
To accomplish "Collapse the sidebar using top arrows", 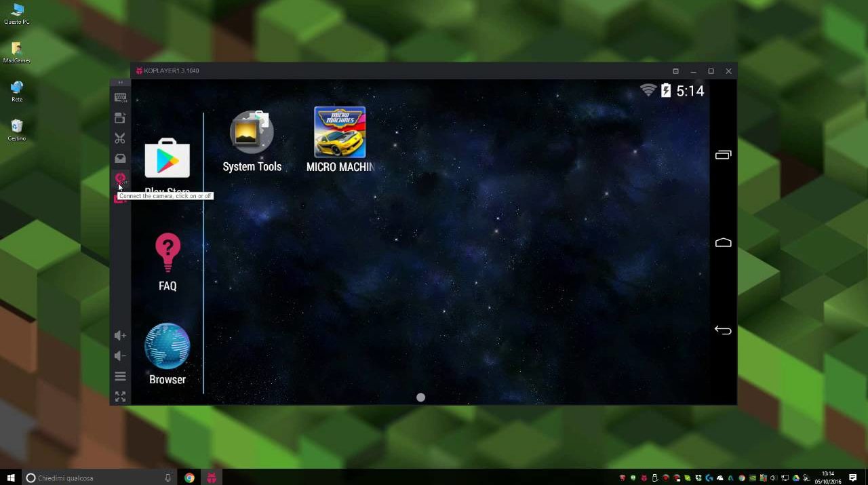I will click(x=120, y=83).
